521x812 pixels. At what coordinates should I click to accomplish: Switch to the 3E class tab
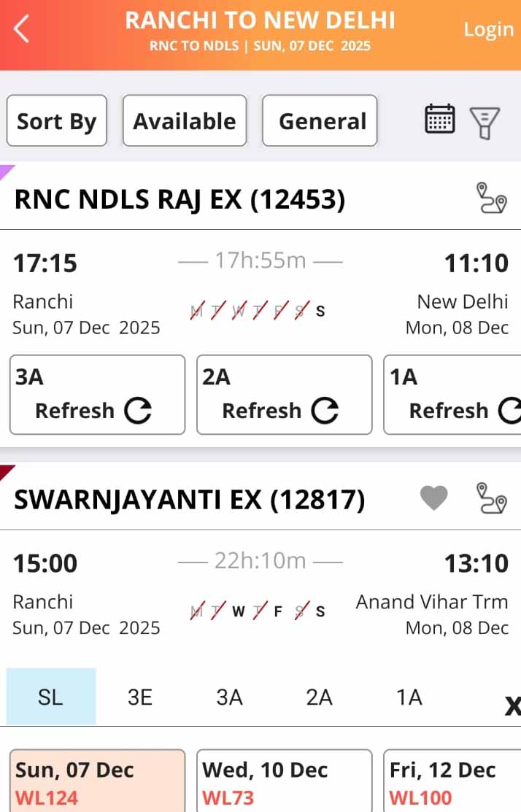(140, 697)
